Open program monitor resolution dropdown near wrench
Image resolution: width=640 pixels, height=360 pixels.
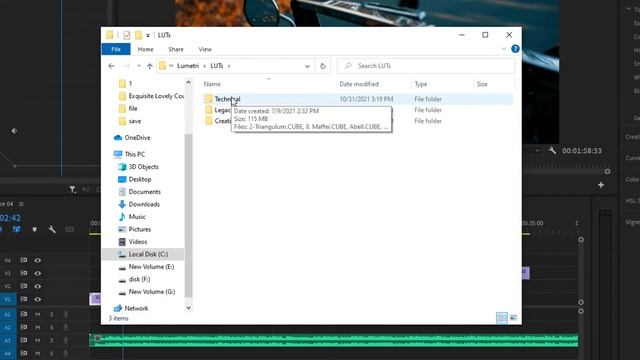538,151
